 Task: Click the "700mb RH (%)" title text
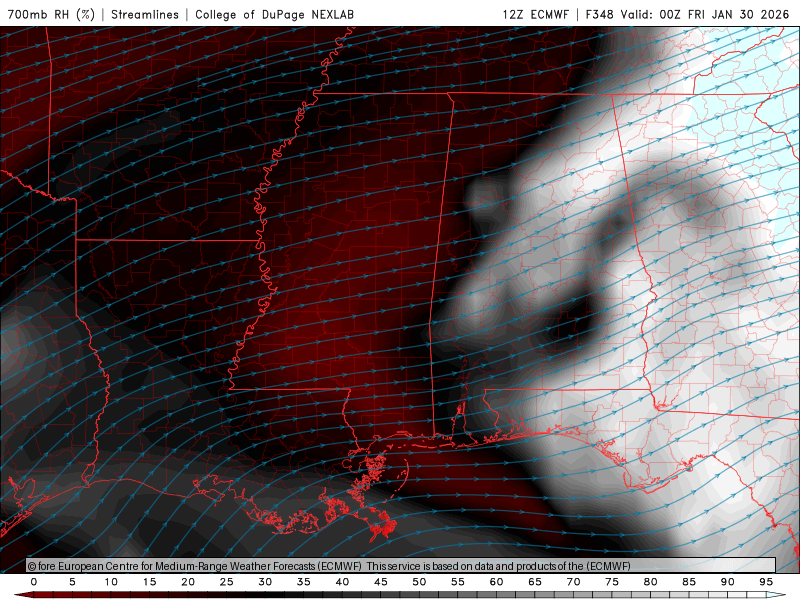coord(52,14)
